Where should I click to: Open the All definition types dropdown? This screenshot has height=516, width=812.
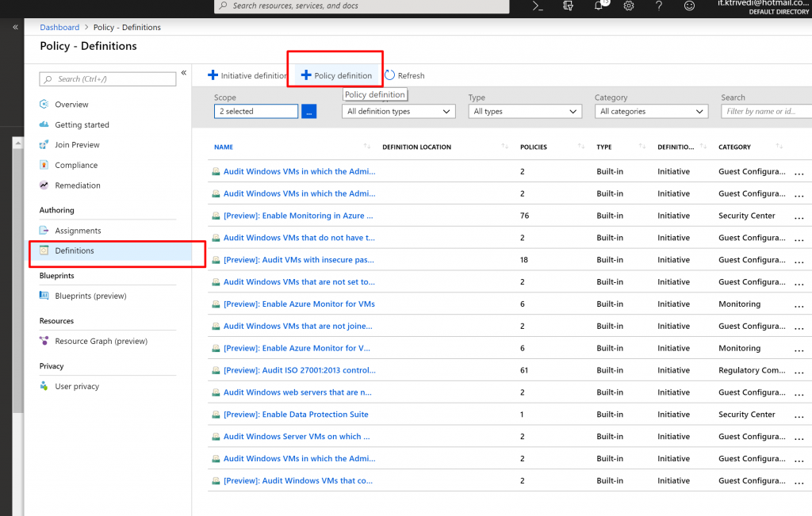[x=399, y=112]
